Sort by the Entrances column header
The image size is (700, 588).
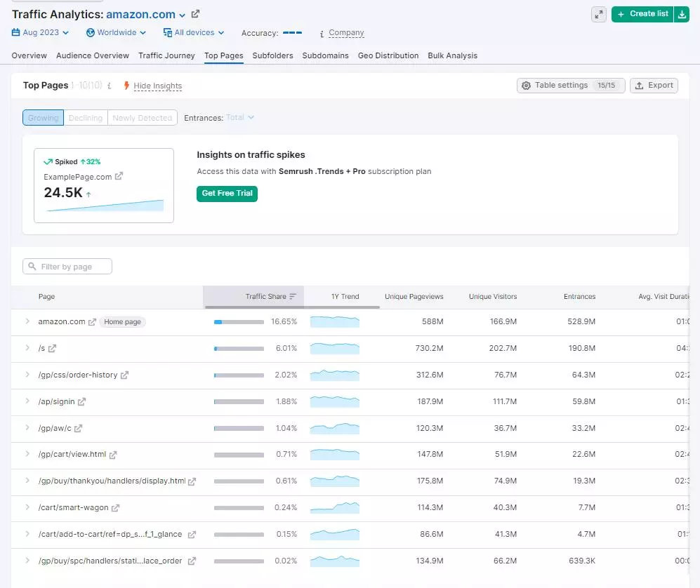[579, 296]
